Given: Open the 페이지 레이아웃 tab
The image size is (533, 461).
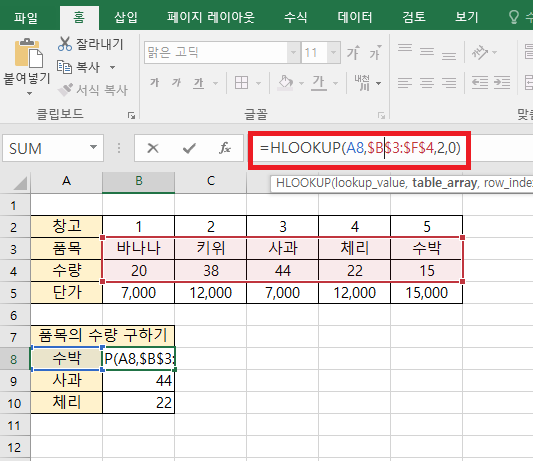Looking at the screenshot, I should [210, 17].
